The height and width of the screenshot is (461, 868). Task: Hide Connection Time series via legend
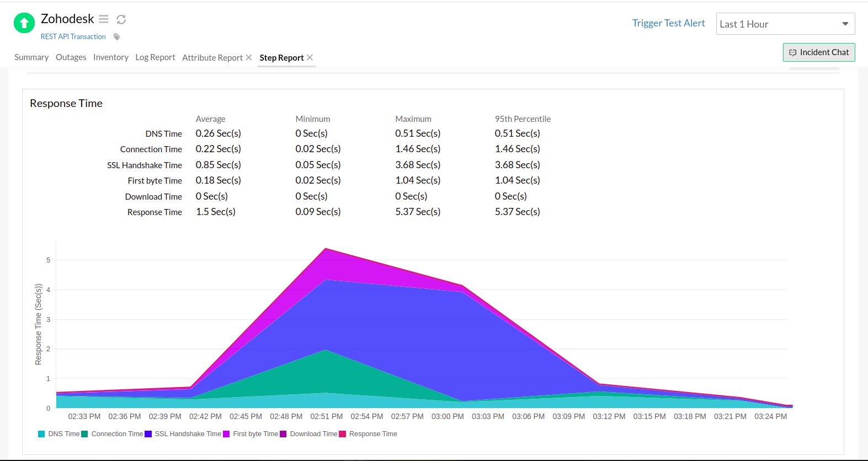113,434
